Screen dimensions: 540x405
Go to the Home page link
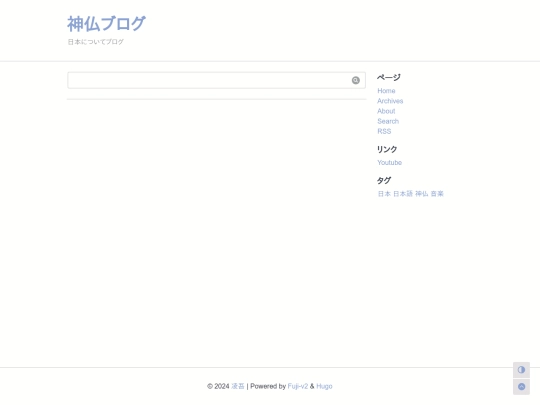pyautogui.click(x=386, y=91)
